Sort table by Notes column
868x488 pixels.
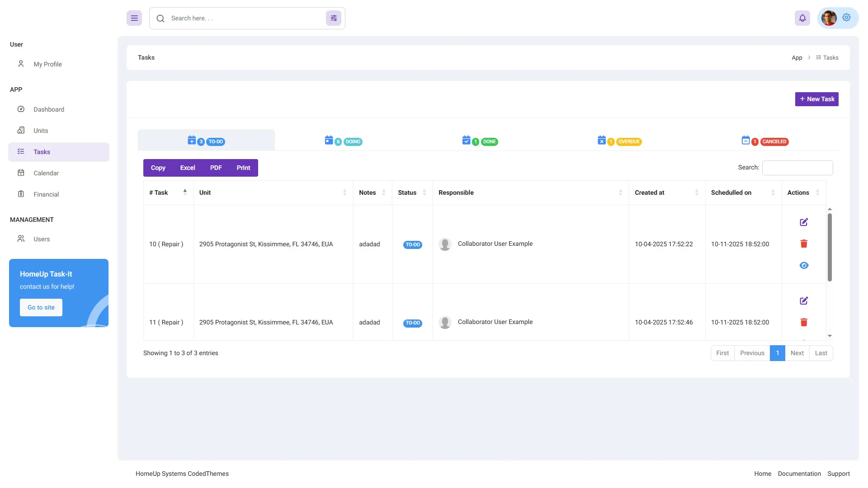[x=373, y=193]
